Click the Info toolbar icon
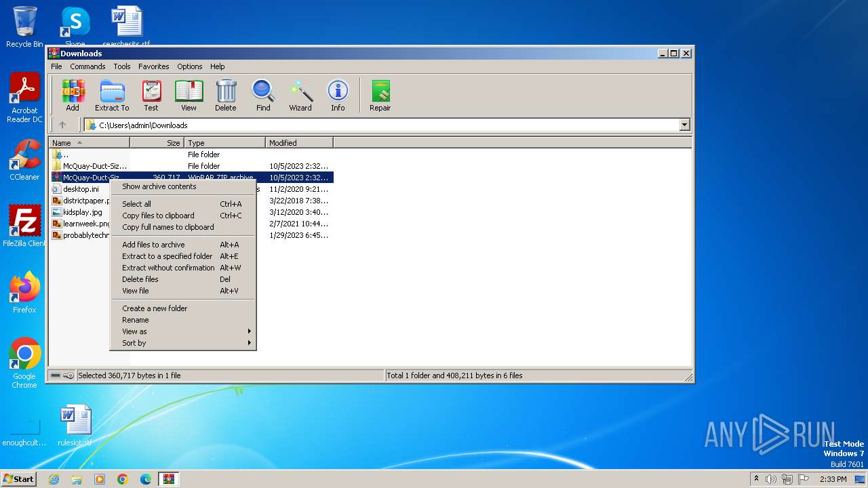Image resolution: width=868 pixels, height=488 pixels. tap(338, 96)
